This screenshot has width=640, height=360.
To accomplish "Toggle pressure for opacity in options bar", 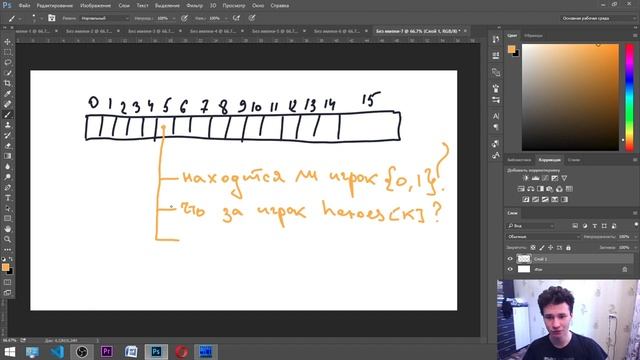I will (x=184, y=18).
